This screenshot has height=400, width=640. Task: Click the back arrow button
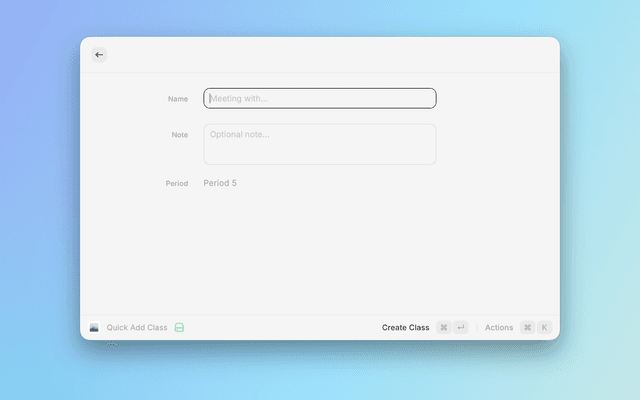pyautogui.click(x=98, y=55)
